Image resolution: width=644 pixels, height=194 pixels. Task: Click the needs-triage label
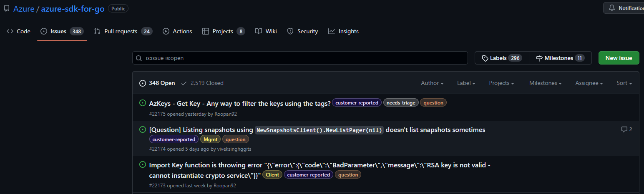click(401, 103)
